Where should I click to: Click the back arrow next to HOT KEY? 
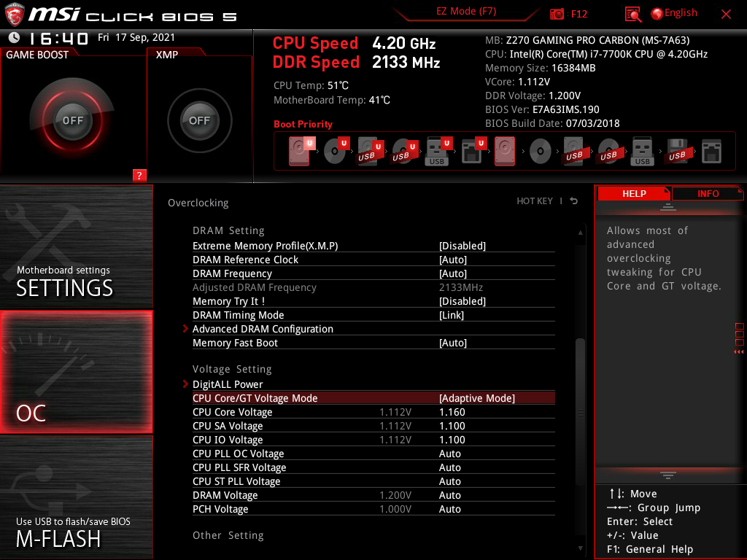point(574,201)
